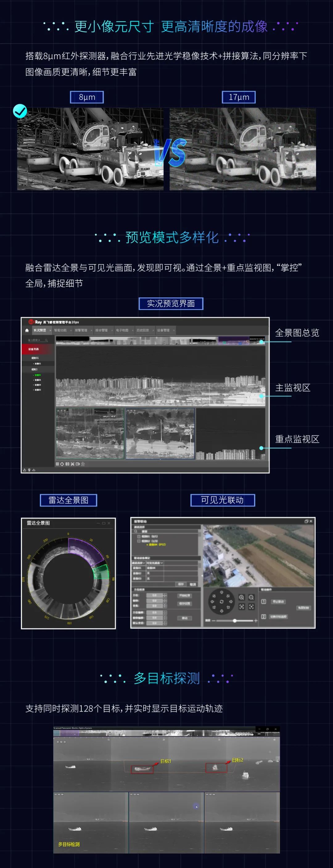Expand 组别01 in the device list sidebar
Viewport: 333px width, 868px height.
click(35, 358)
